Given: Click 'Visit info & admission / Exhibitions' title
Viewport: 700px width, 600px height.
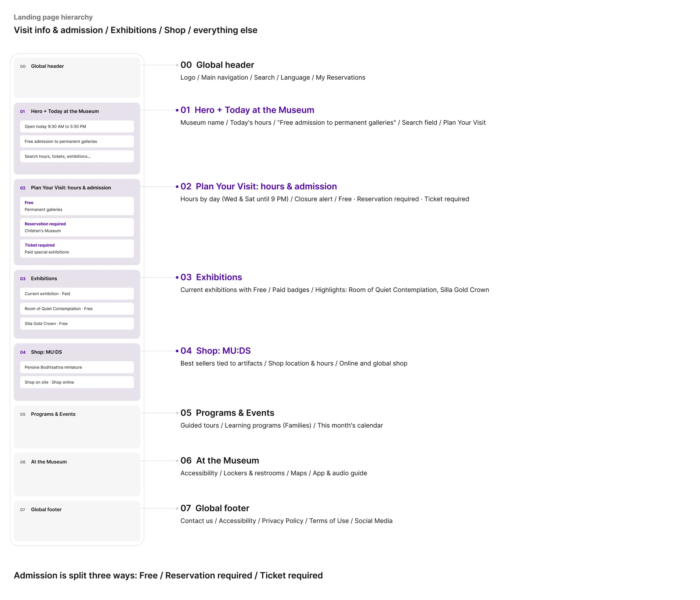Looking at the screenshot, I should (135, 30).
